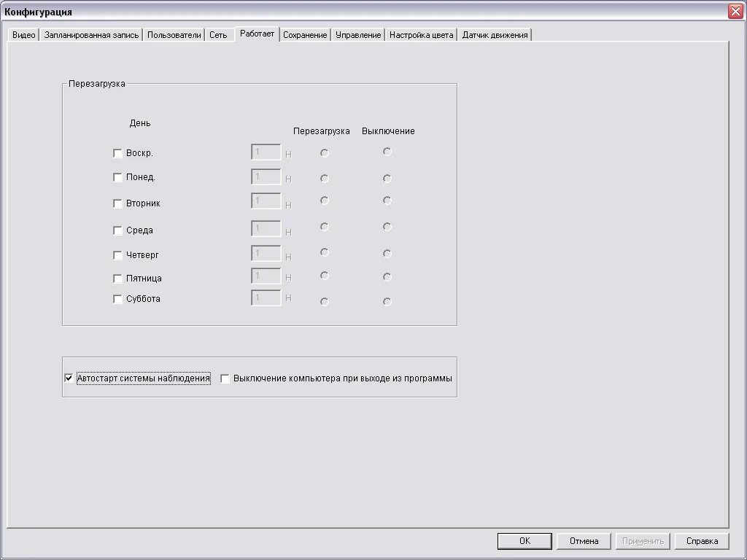Select Выключение radio for Понед.
Image resolution: width=747 pixels, height=560 pixels.
387,179
